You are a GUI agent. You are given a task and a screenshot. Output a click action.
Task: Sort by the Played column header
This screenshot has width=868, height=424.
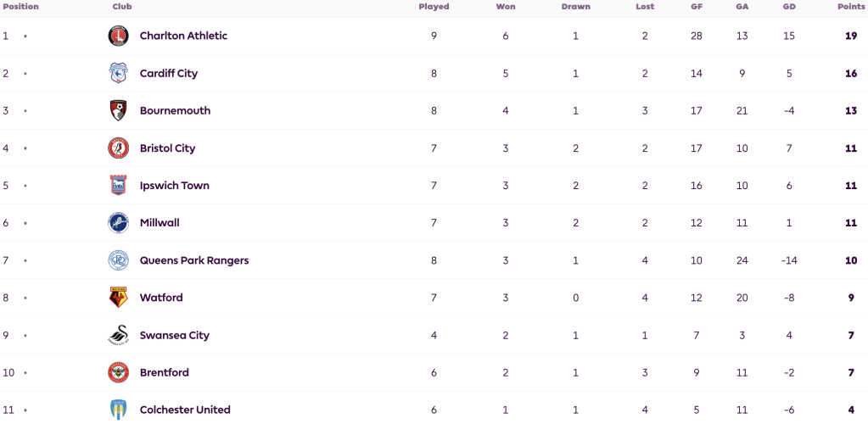point(434,7)
